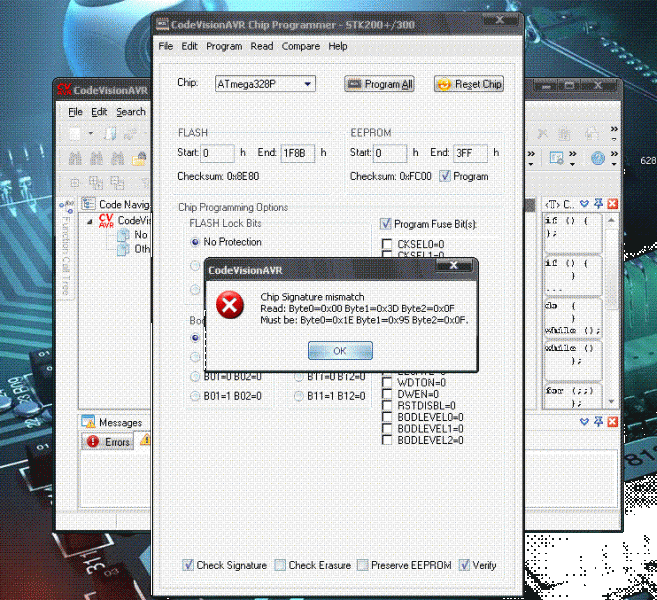Tick the RSTDISBL=0 fuse checkbox
657x600 pixels.
click(x=387, y=405)
